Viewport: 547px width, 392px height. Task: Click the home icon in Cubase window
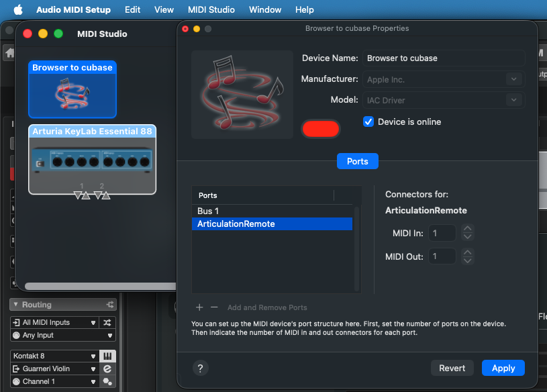(9, 52)
